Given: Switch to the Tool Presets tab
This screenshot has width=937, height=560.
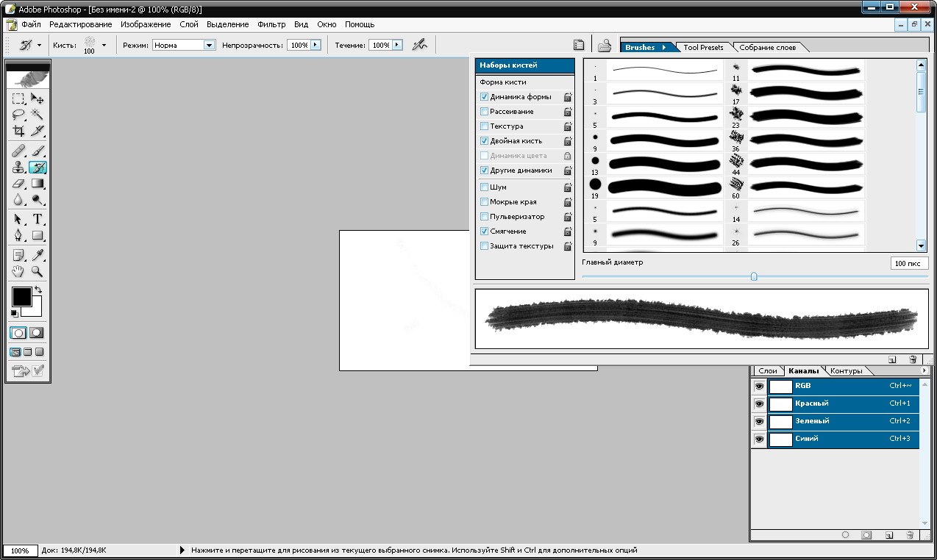Looking at the screenshot, I should tap(703, 48).
